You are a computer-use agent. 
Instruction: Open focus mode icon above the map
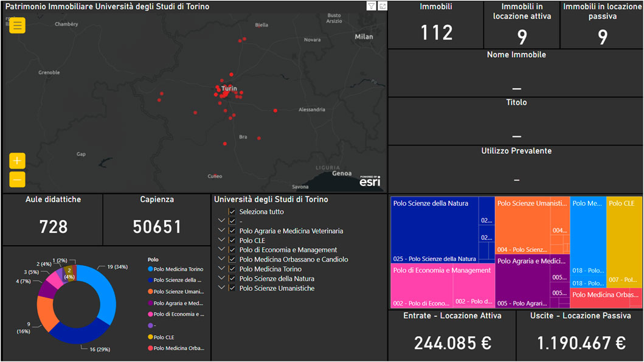coord(383,5)
